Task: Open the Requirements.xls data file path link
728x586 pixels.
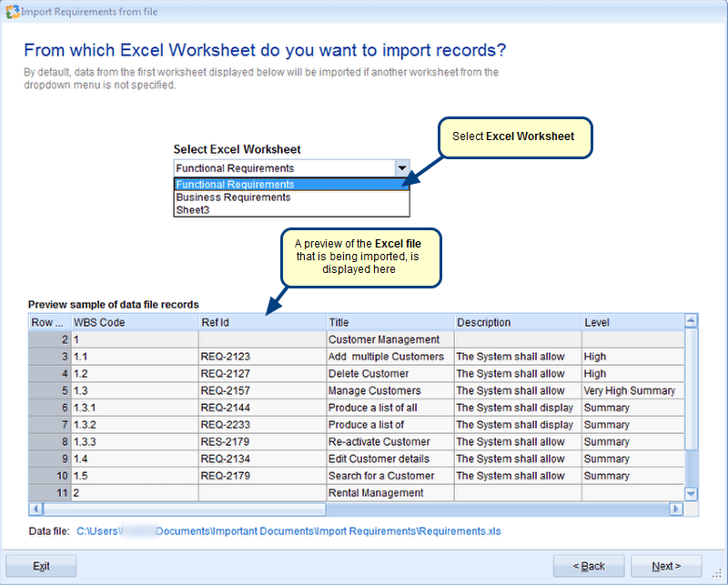Action: [x=288, y=530]
